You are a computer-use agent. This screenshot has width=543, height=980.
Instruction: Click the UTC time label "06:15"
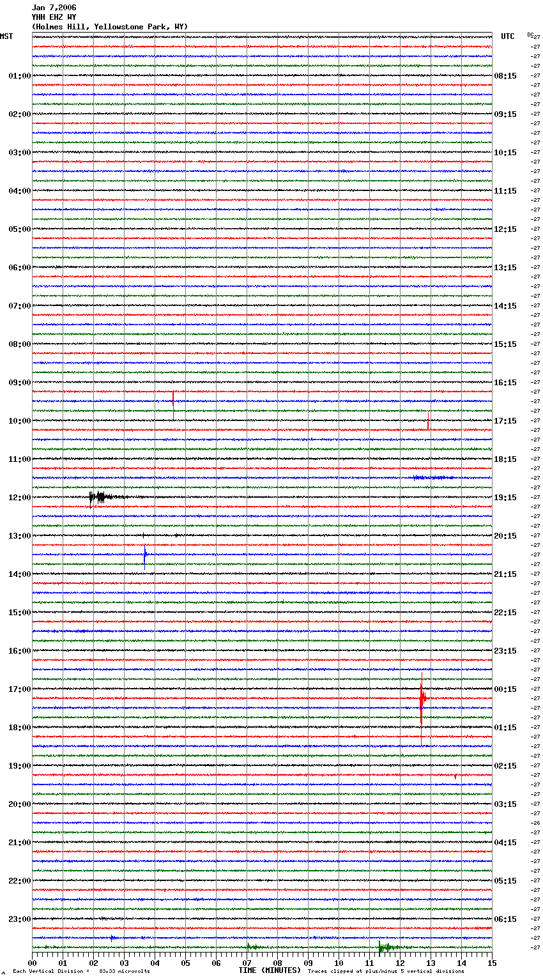point(505,919)
